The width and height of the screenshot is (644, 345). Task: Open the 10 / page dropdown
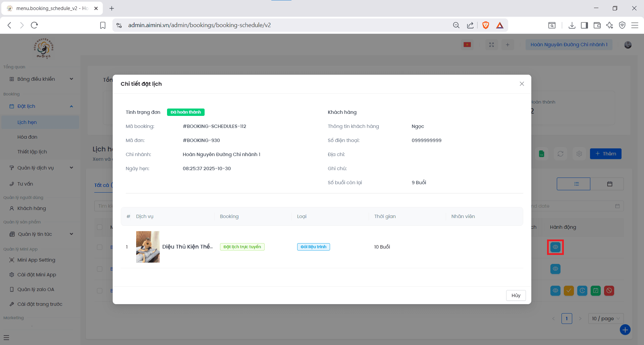tap(606, 319)
